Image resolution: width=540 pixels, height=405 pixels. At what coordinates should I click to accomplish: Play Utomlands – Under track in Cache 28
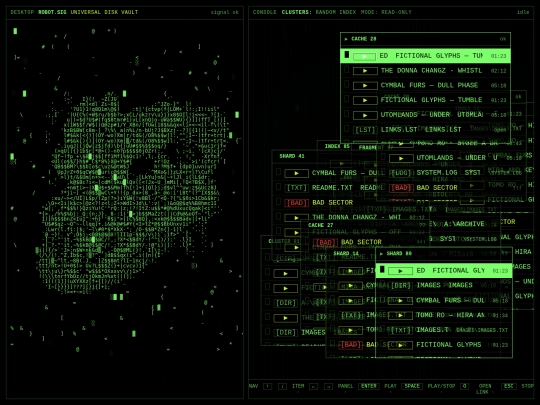pyautogui.click(x=365, y=115)
